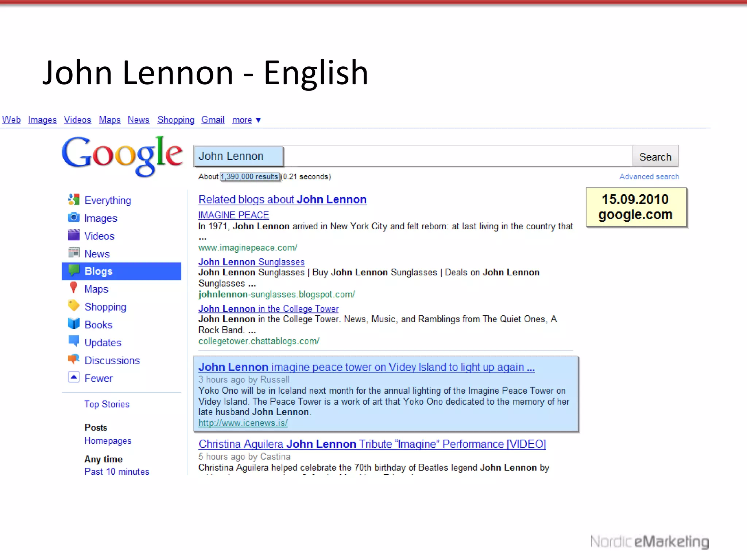Click the Fewer label in sidebar
747x560 pixels.
tap(98, 378)
